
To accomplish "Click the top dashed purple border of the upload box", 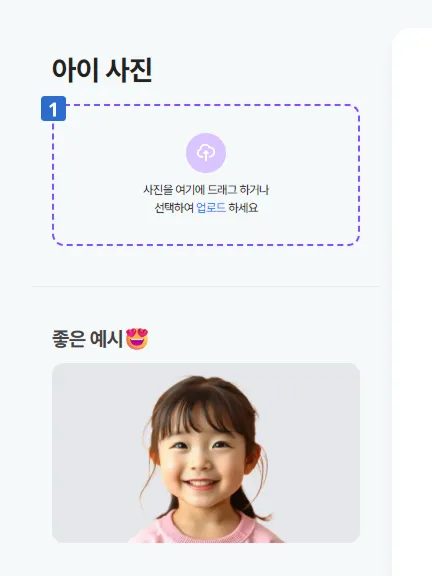I will pyautogui.click(x=206, y=105).
